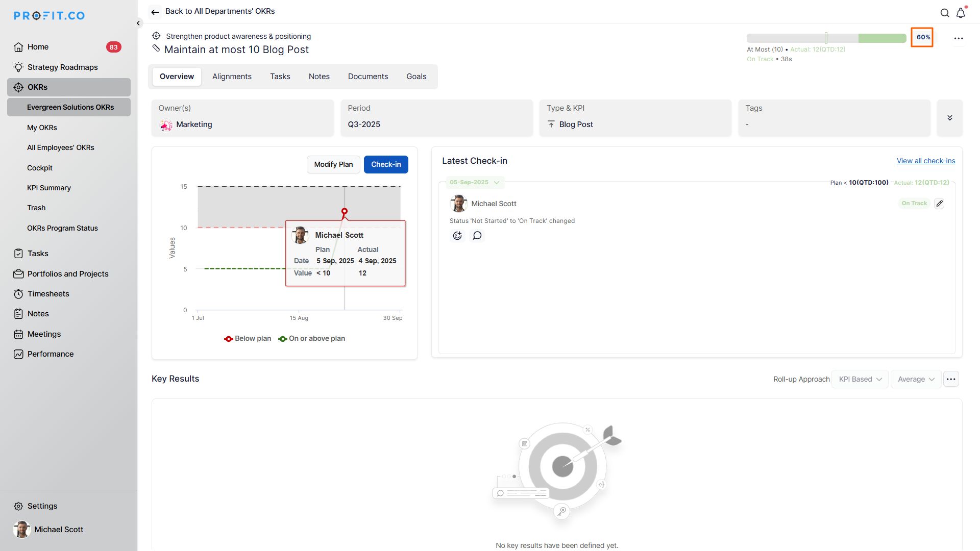Click the 60% progress bar
Screen dimensions: 980x551
[826, 38]
